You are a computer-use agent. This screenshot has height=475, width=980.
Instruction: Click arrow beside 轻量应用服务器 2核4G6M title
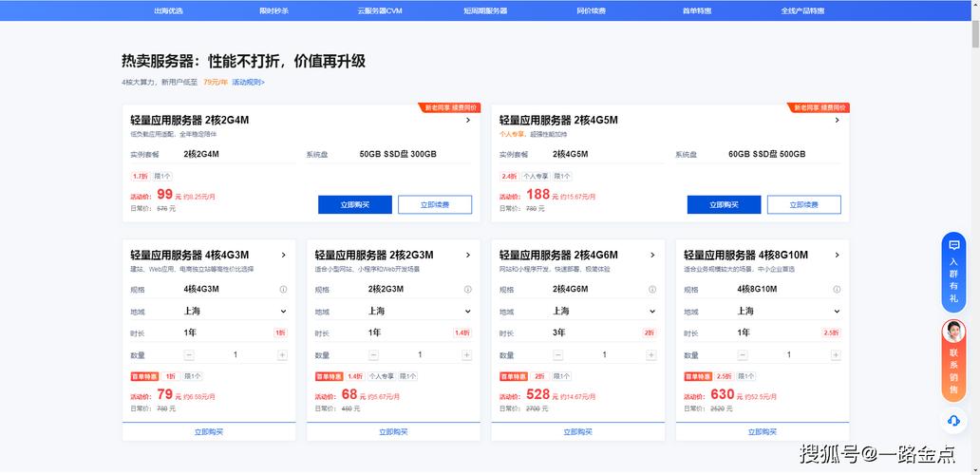pyautogui.click(x=651, y=255)
